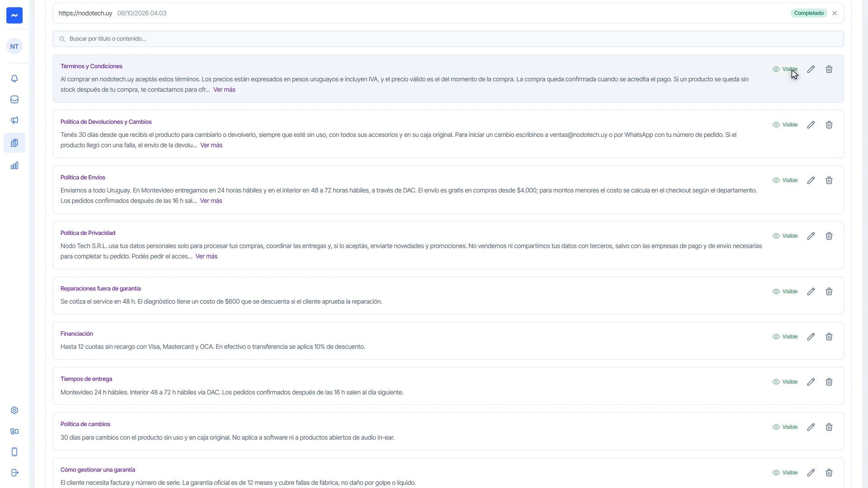
Task: Toggle visibility of Política de Privacidad
Action: (x=785, y=236)
